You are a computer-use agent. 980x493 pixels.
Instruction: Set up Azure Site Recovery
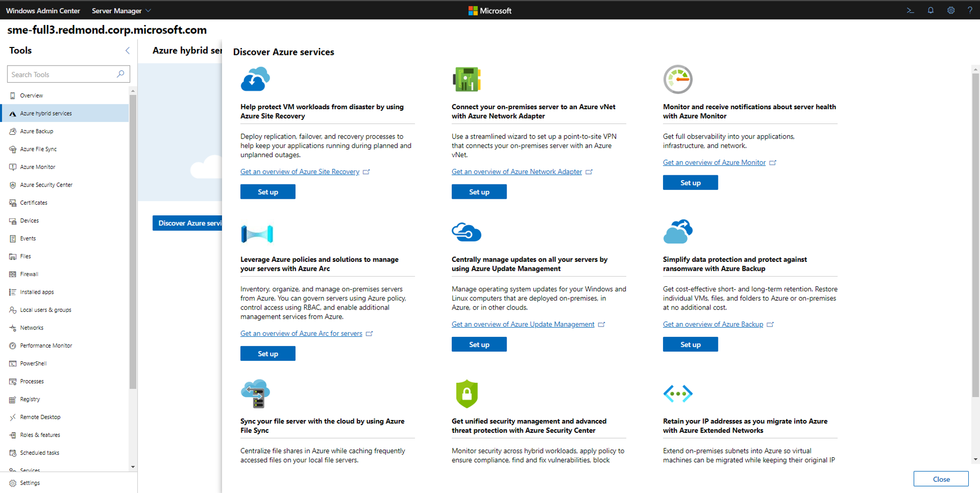click(268, 192)
